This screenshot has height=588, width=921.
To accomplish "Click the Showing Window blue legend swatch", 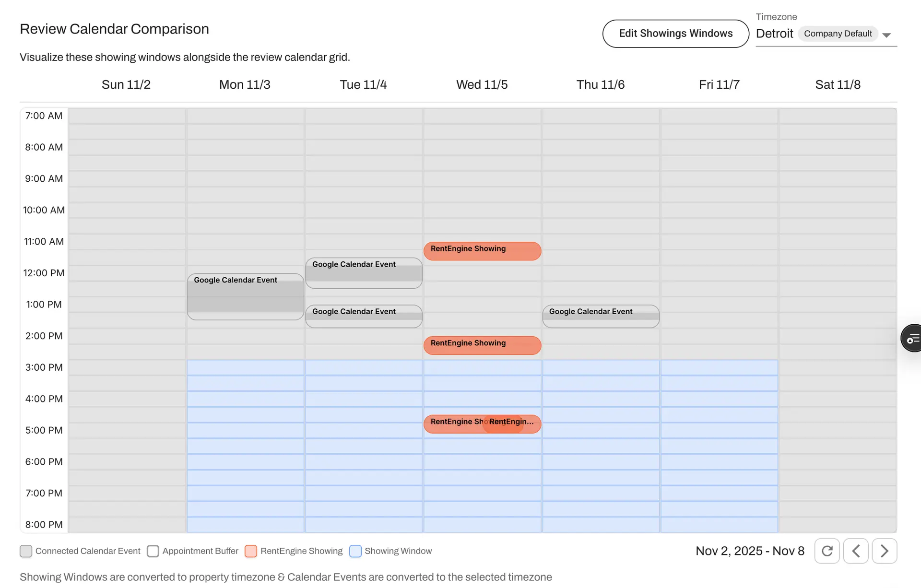I will [355, 551].
